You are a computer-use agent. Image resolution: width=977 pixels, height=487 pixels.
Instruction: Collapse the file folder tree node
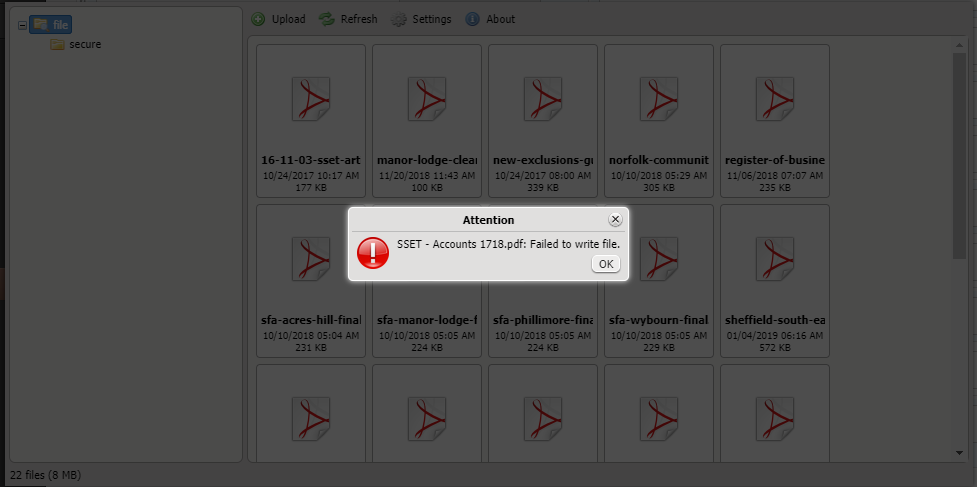22,26
